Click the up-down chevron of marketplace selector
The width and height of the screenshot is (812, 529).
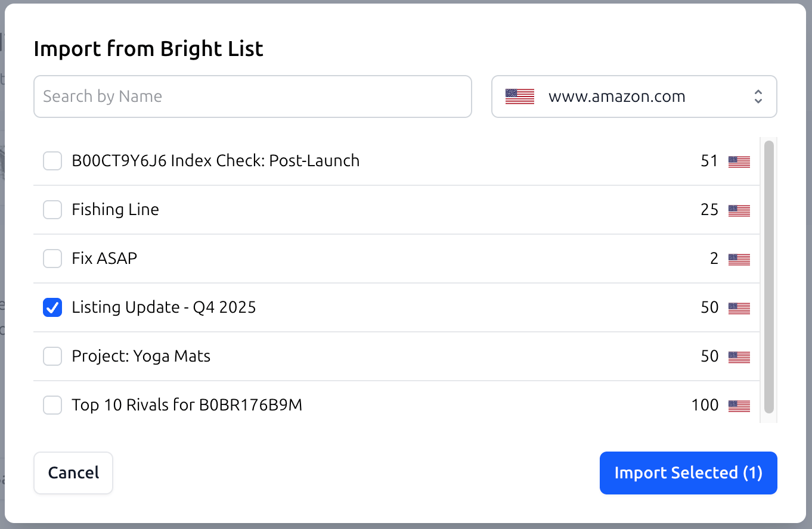click(758, 97)
